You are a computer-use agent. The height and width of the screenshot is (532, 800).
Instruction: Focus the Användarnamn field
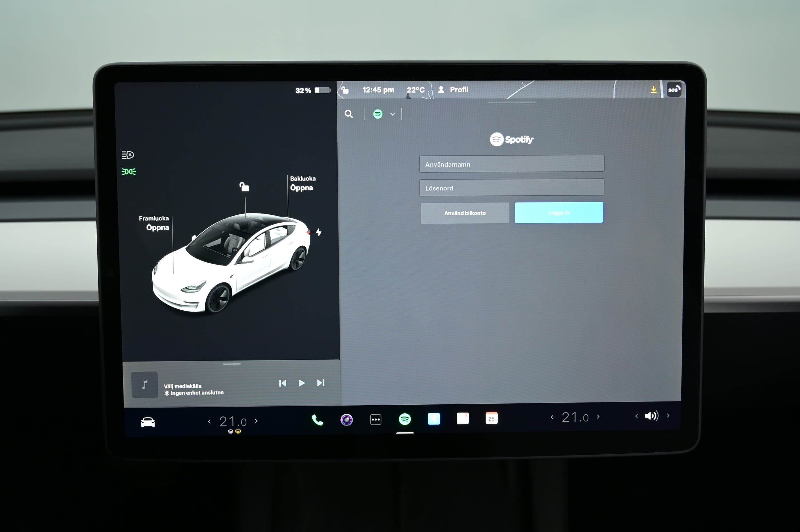511,164
